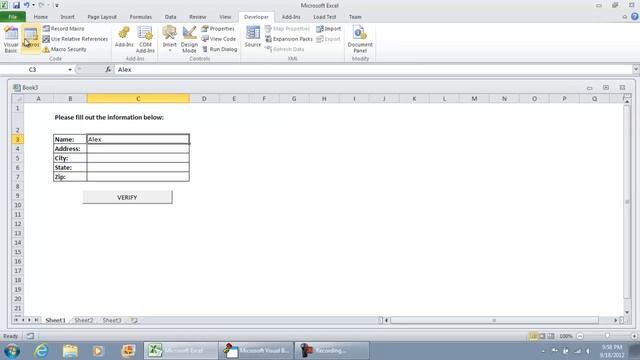
Task: Zoom out with the minus button
Action: [x=580, y=336]
